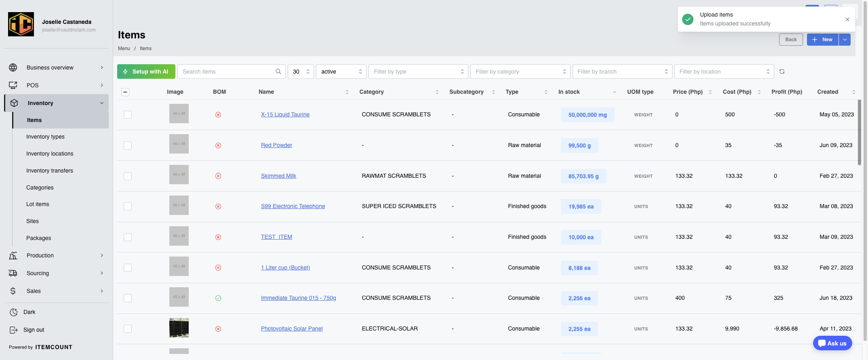Click the refresh icon beside location filter
This screenshot has width=868, height=360.
pyautogui.click(x=782, y=72)
